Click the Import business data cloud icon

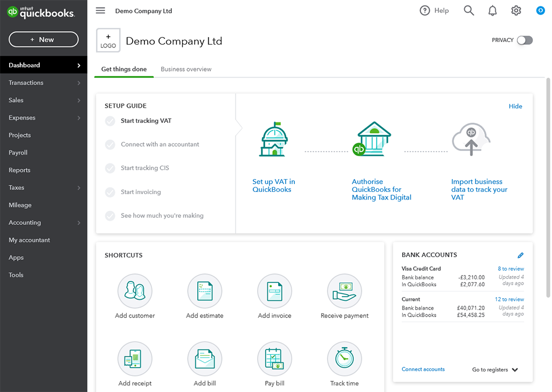pyautogui.click(x=471, y=139)
